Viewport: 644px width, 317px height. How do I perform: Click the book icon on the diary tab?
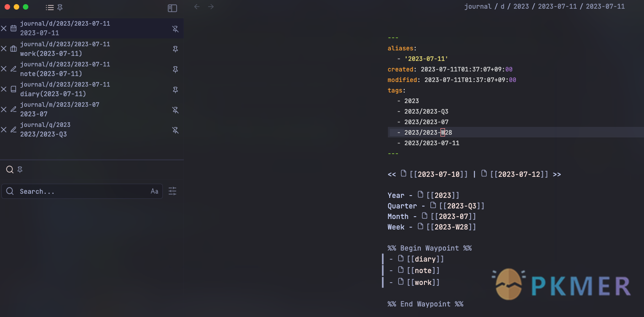13,89
